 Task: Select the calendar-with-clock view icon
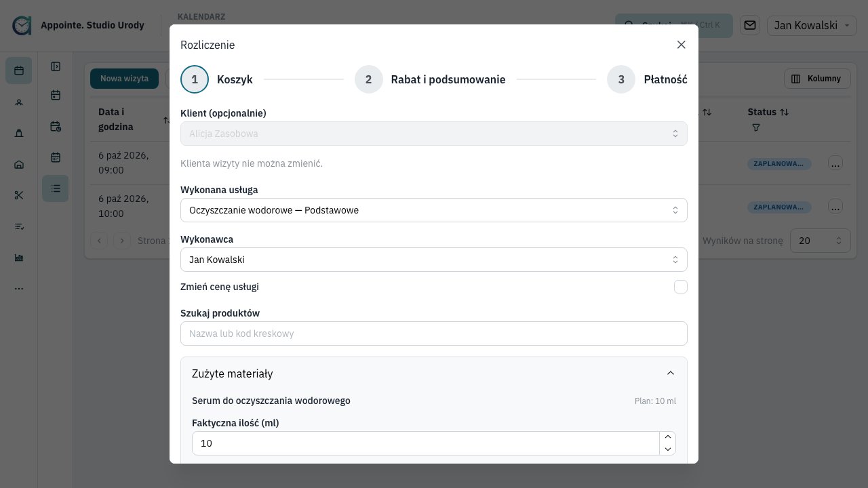tap(56, 126)
